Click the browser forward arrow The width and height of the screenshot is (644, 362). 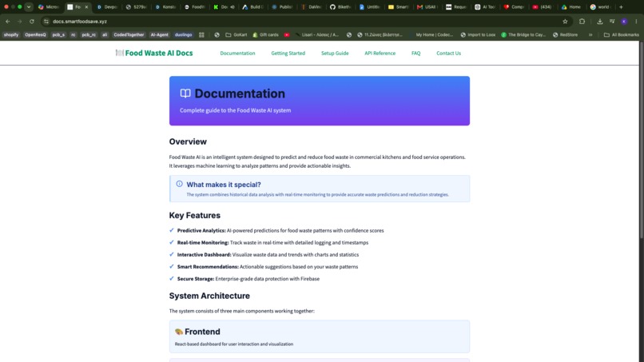tap(19, 22)
